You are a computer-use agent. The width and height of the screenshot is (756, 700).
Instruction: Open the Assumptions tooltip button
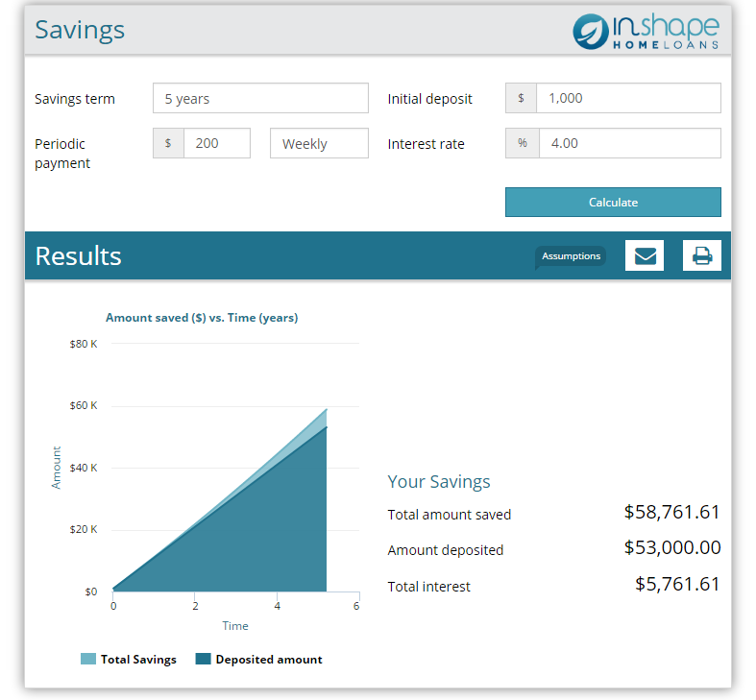[571, 256]
